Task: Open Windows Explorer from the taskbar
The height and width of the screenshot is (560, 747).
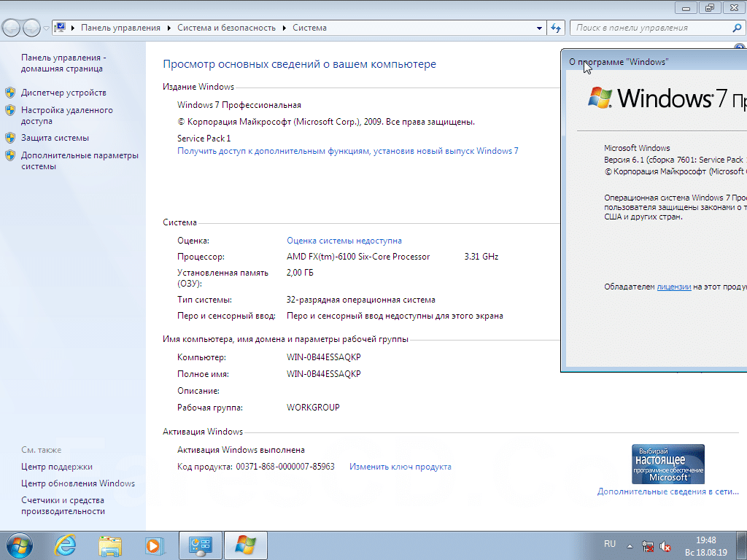Action: (110, 545)
